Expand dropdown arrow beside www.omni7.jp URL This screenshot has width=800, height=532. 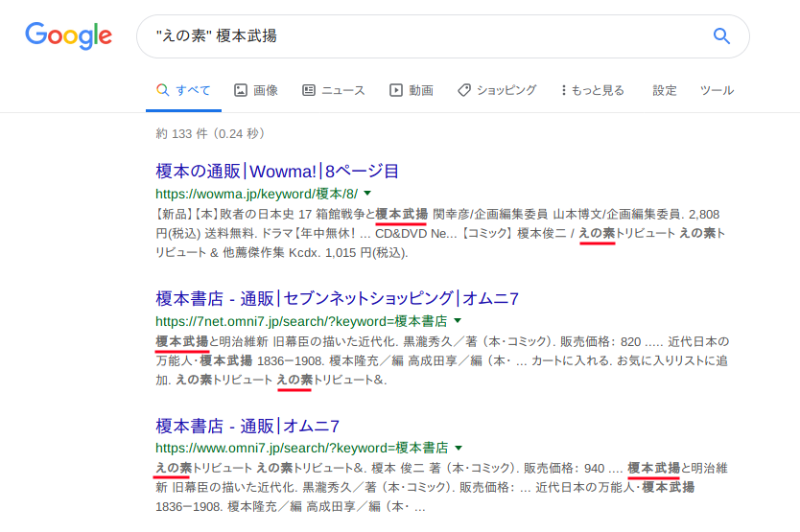pyautogui.click(x=459, y=448)
